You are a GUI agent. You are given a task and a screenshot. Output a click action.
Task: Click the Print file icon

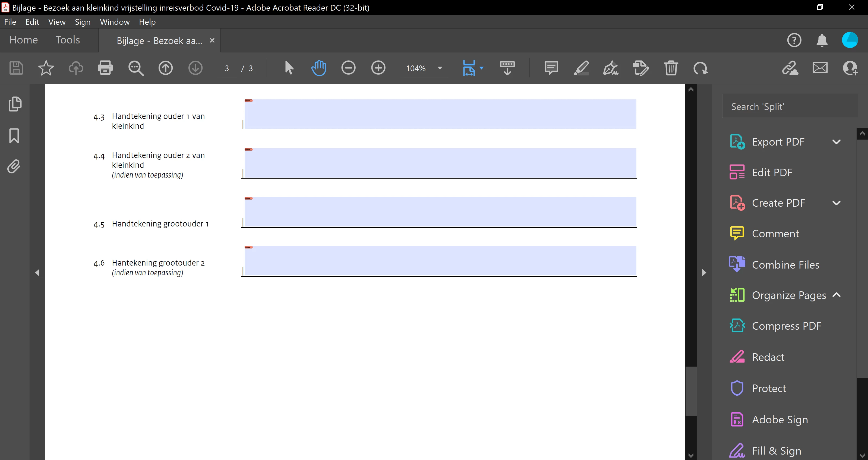coord(105,68)
